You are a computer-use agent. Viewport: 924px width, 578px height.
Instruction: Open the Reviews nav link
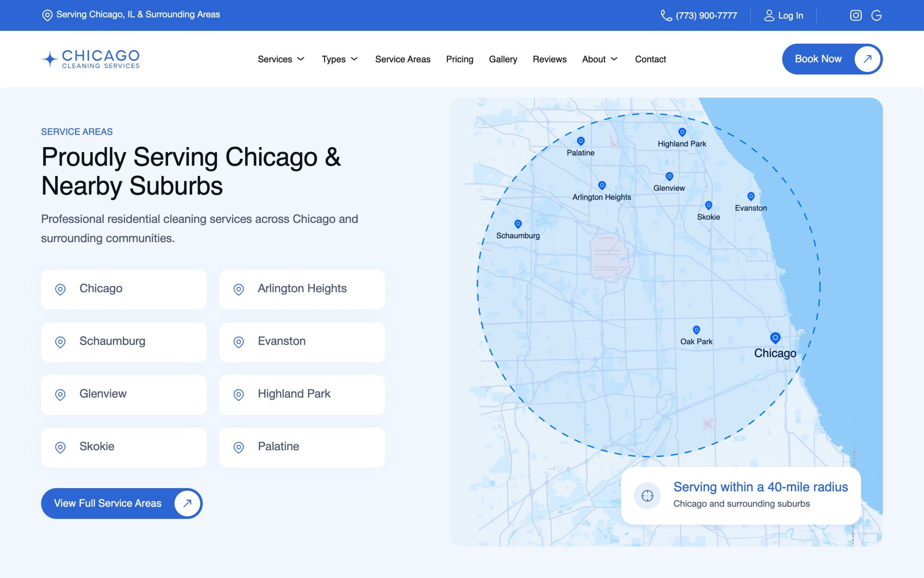(549, 59)
